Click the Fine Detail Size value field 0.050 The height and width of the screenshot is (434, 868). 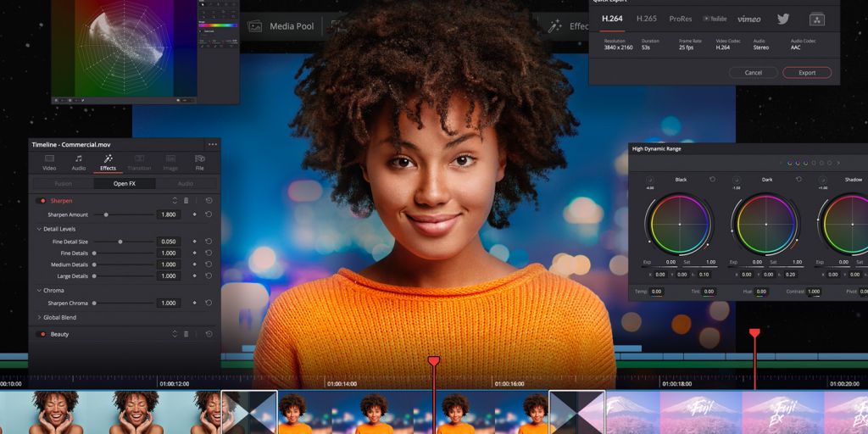(x=169, y=242)
